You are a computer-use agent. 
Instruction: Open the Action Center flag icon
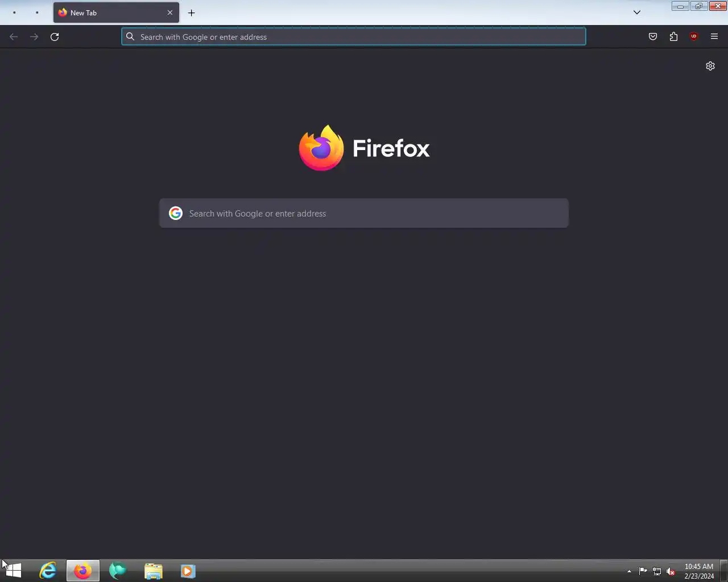click(x=643, y=571)
